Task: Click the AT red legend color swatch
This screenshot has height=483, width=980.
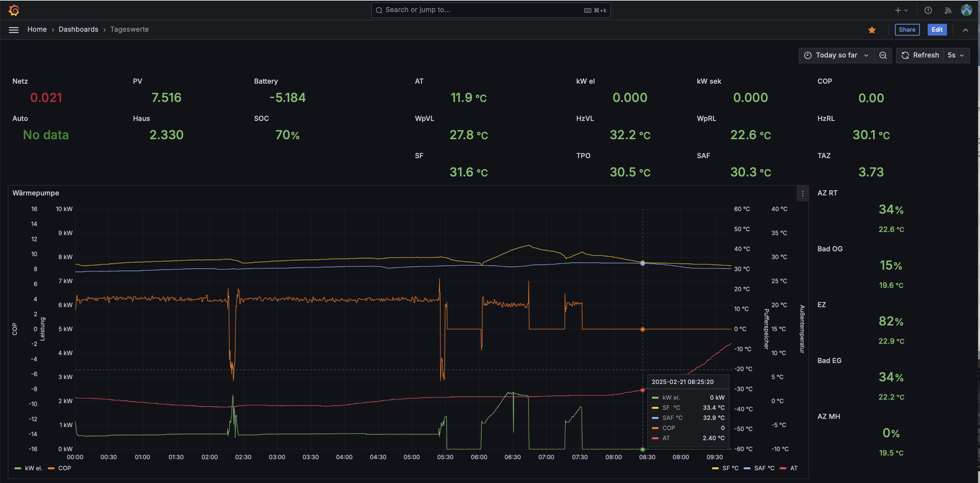Action: (x=783, y=468)
